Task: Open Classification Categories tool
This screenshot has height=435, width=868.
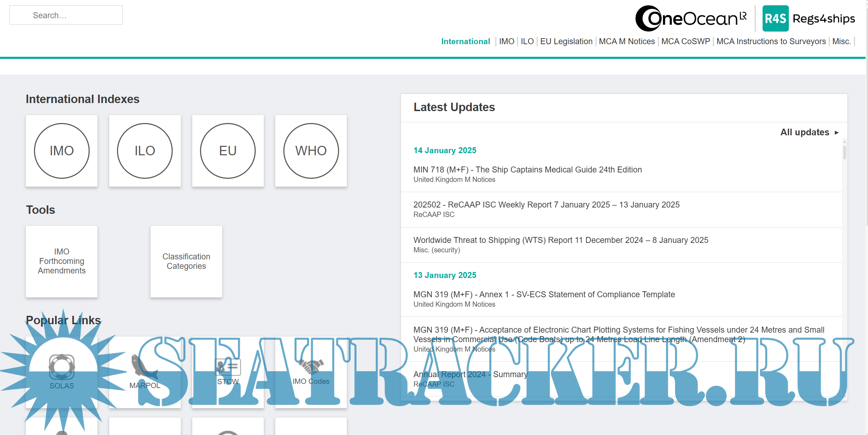Action: click(x=186, y=261)
